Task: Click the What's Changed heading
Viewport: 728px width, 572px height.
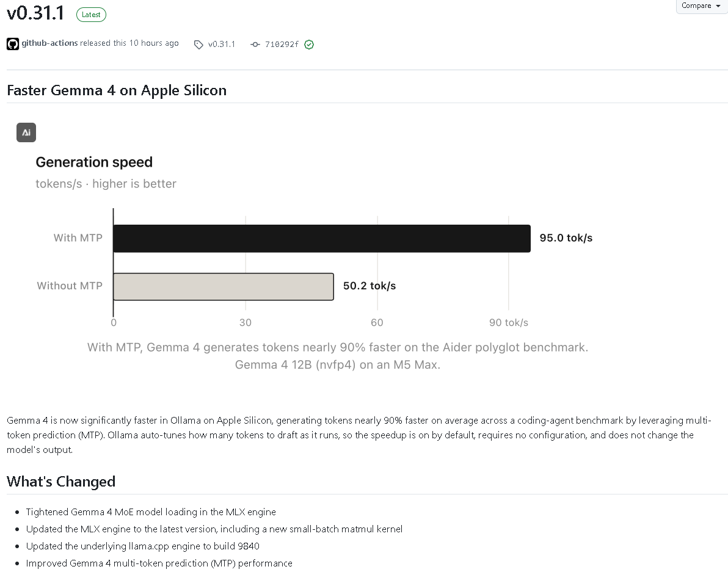Action: click(x=61, y=482)
